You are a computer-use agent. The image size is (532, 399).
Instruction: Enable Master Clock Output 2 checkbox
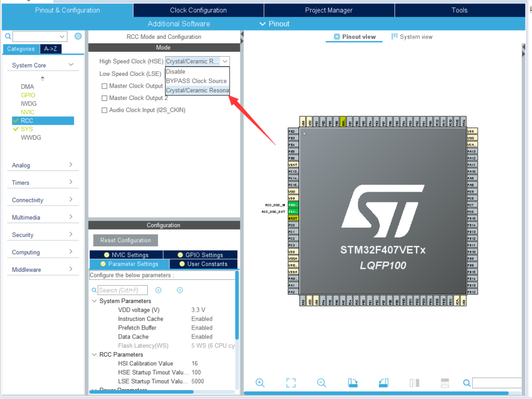(x=104, y=98)
